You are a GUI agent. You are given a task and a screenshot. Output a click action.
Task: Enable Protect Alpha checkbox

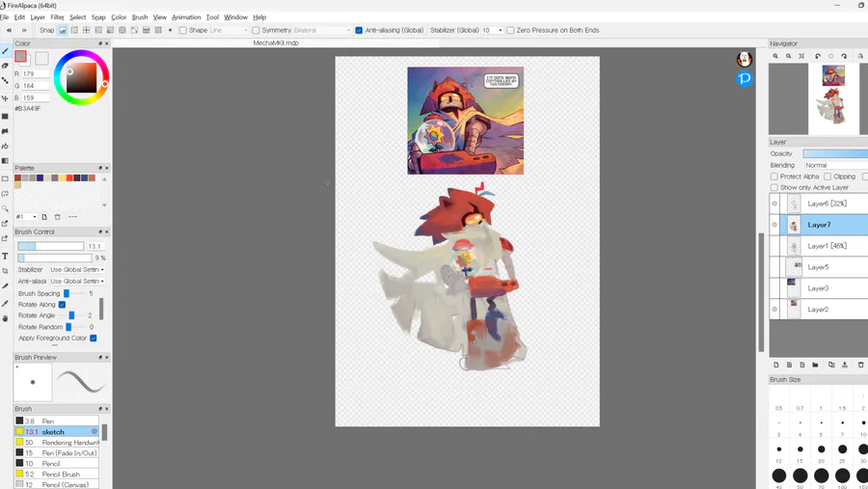pyautogui.click(x=774, y=177)
